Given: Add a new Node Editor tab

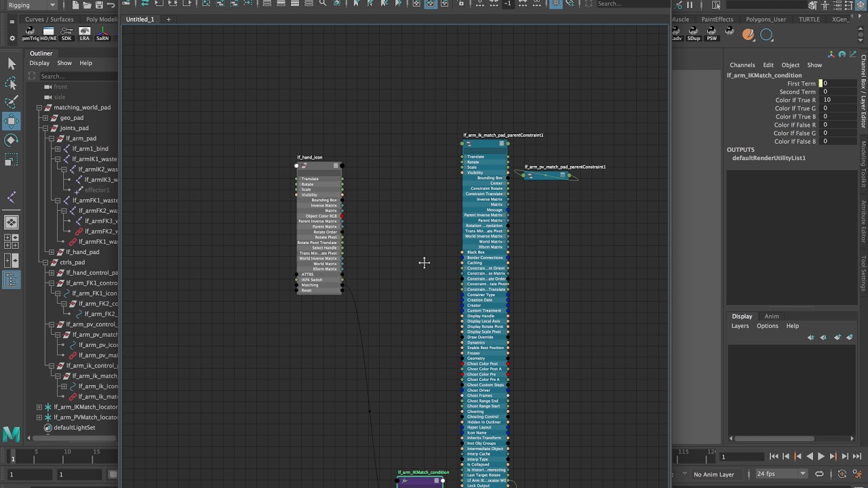Looking at the screenshot, I should pyautogui.click(x=168, y=20).
